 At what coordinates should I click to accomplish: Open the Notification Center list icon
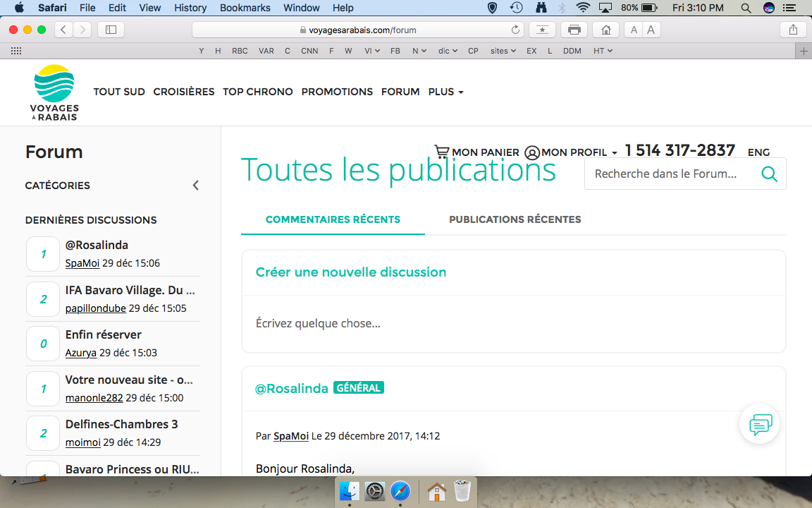[789, 8]
